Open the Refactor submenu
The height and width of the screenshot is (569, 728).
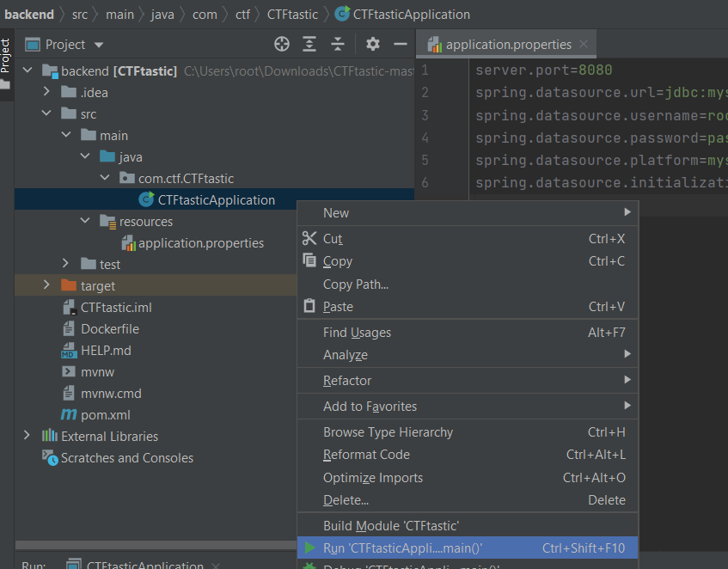point(468,381)
